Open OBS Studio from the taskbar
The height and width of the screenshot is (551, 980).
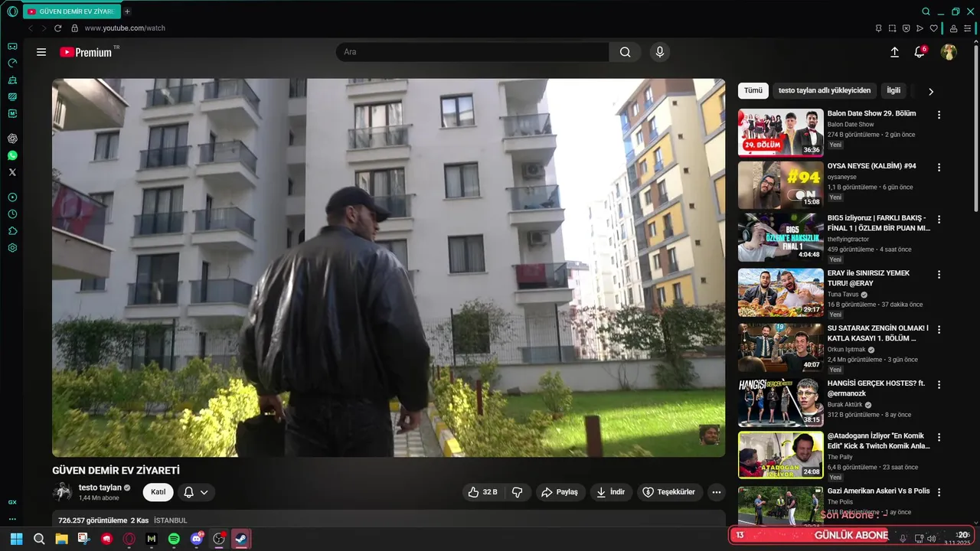219,539
